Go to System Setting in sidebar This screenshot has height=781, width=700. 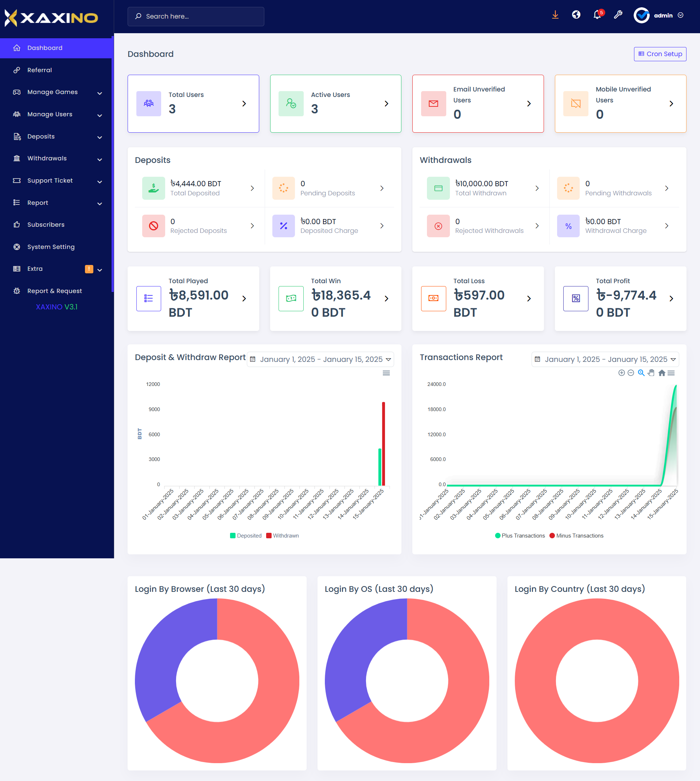coord(50,247)
